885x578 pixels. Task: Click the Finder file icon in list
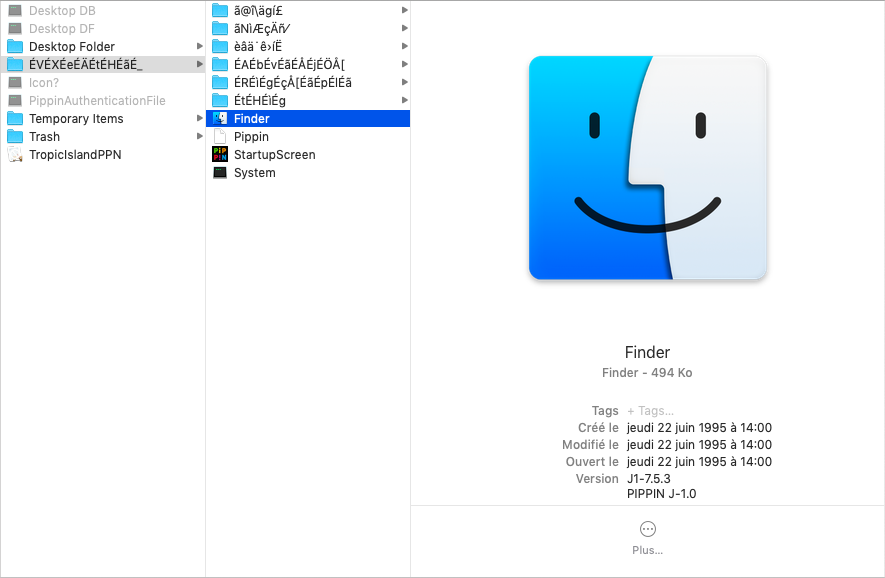pos(220,119)
